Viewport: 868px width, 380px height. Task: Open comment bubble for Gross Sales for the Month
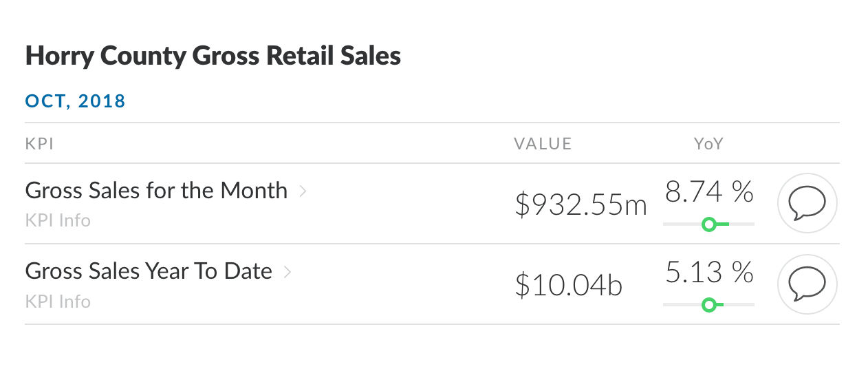[x=807, y=204]
